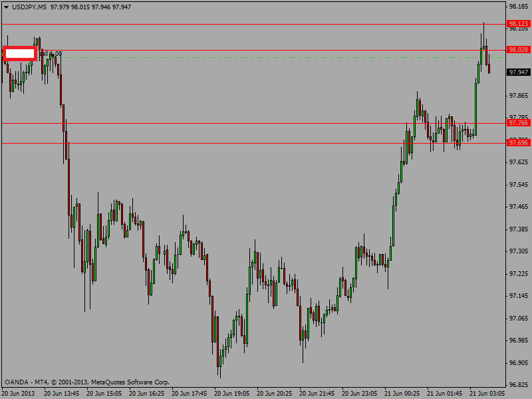Click the 98.185 price scale value
The width and height of the screenshot is (532, 399).
point(519,7)
